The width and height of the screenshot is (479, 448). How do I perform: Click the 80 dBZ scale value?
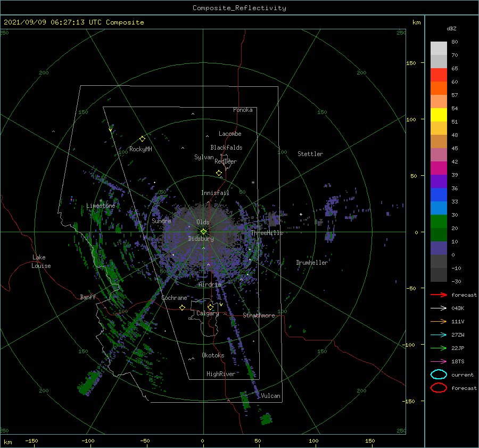click(x=455, y=42)
